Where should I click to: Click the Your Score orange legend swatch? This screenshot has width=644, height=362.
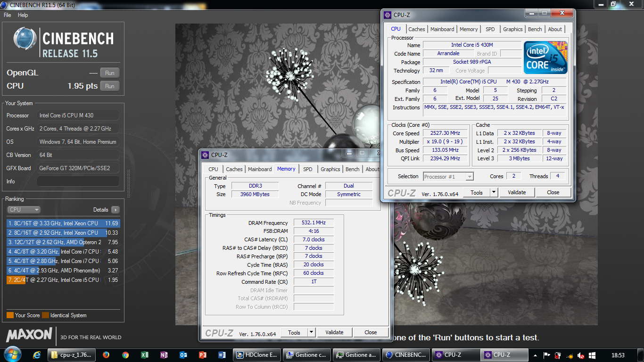[x=10, y=315]
